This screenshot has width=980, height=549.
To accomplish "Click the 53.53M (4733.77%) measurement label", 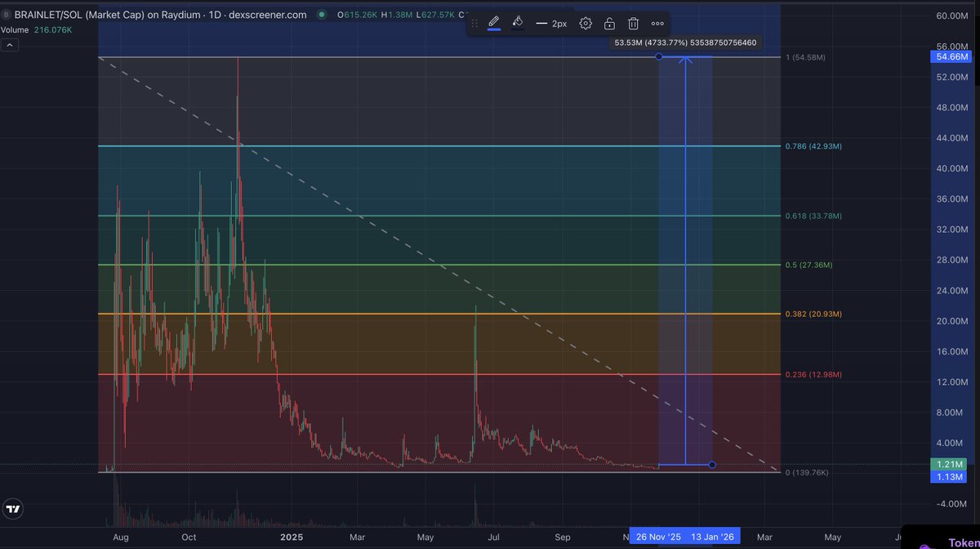I will click(x=686, y=42).
